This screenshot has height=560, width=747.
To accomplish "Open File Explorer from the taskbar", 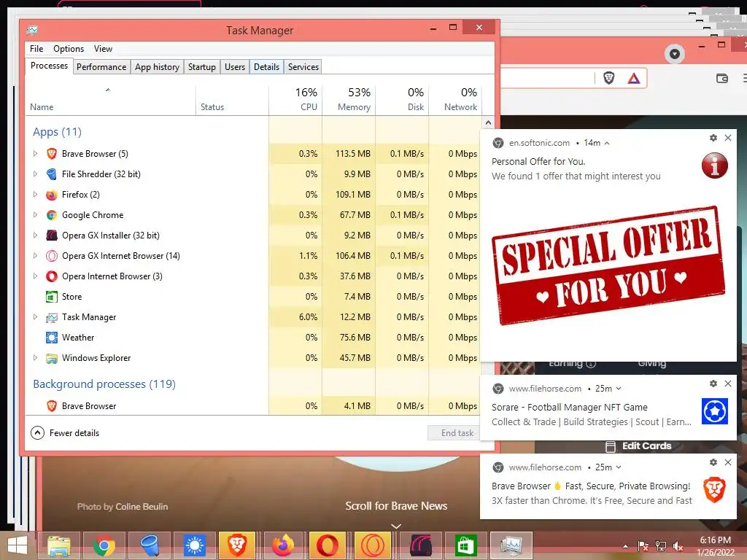I will (58, 545).
